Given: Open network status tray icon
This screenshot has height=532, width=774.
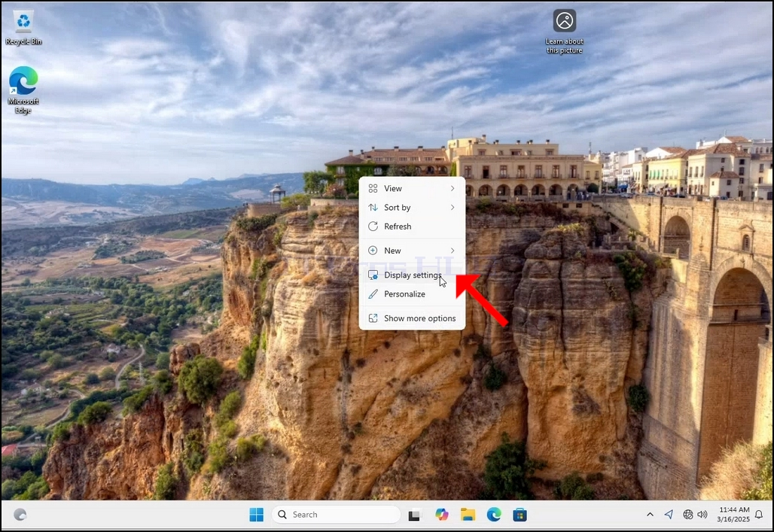Looking at the screenshot, I should [x=687, y=514].
